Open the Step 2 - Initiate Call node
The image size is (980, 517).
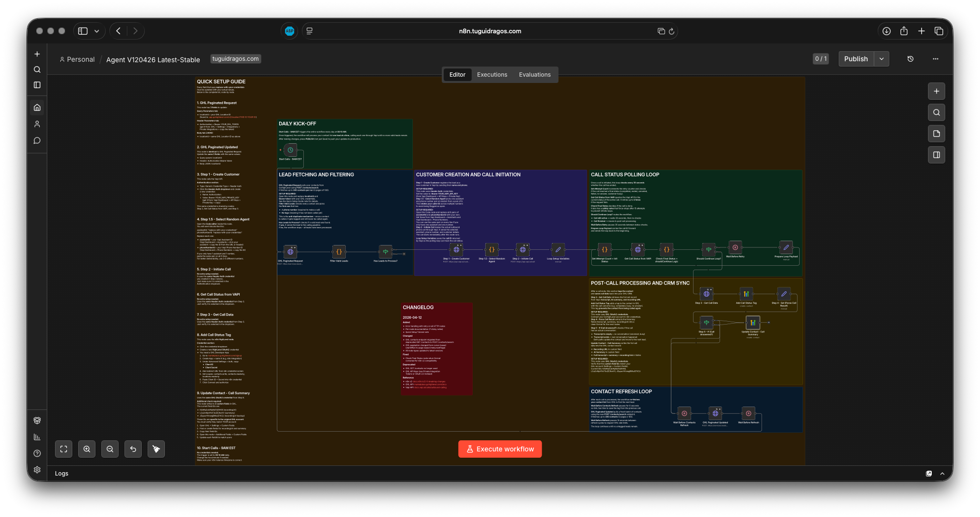click(523, 249)
